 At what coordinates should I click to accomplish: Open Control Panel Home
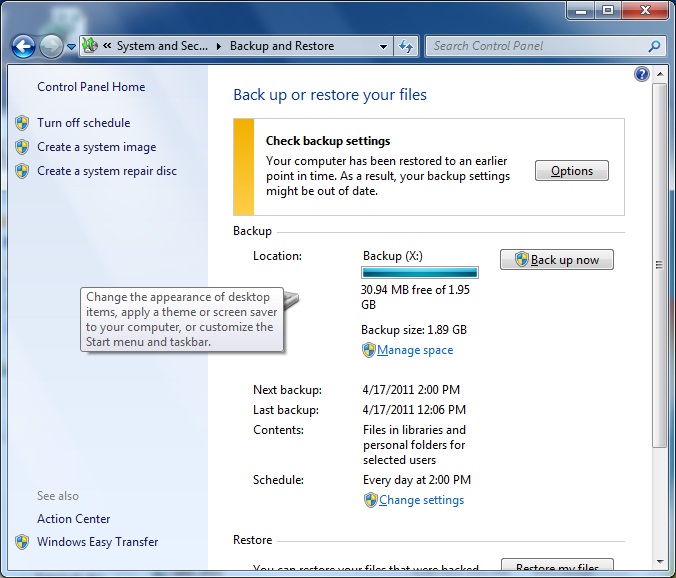coord(91,87)
